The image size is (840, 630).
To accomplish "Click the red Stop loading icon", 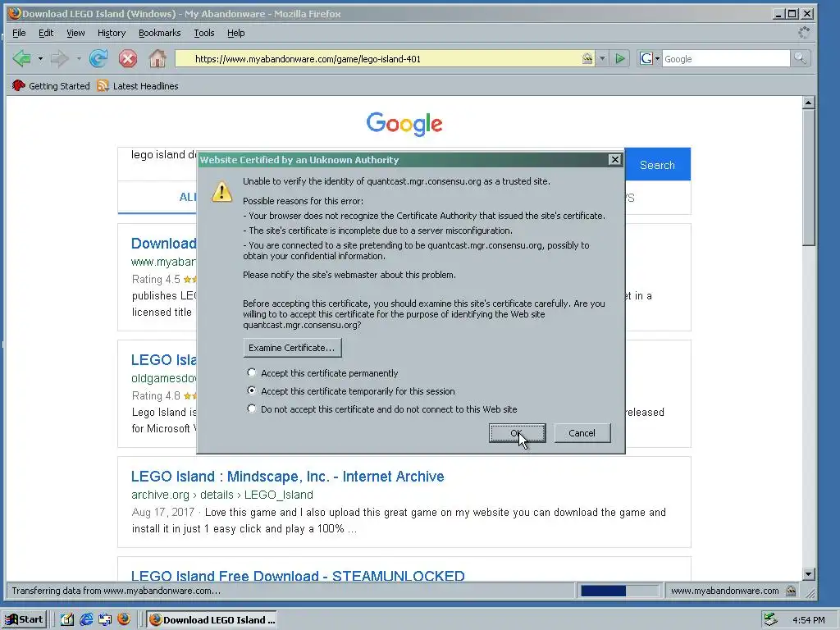I will coord(127,58).
